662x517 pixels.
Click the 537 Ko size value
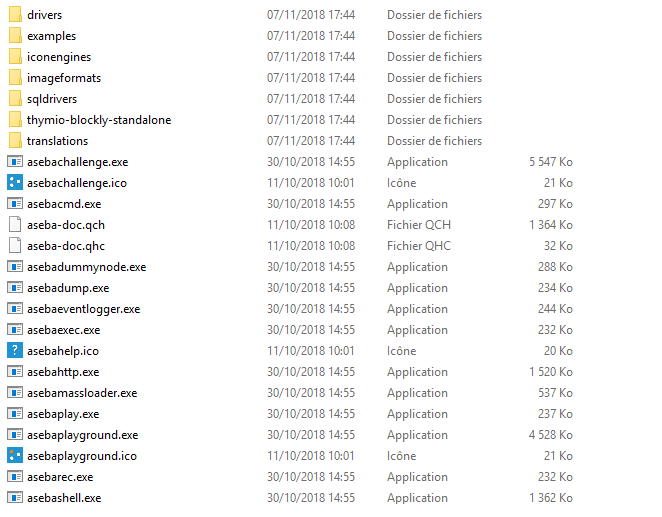[555, 393]
